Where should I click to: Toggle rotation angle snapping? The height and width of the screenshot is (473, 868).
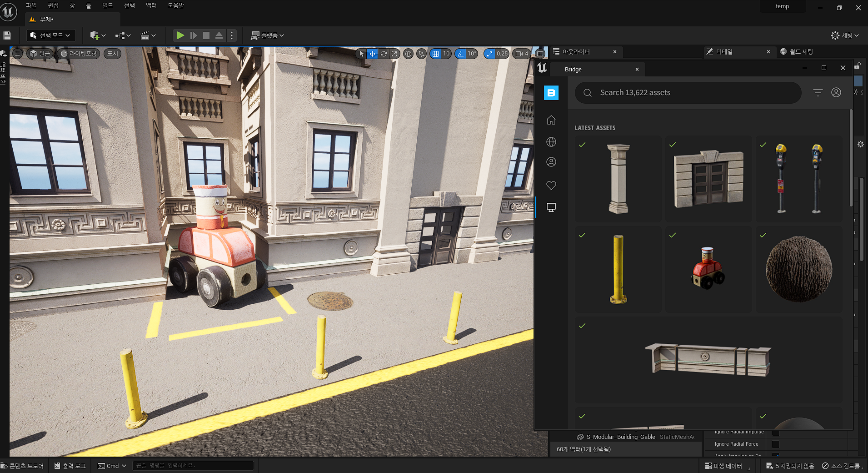460,54
